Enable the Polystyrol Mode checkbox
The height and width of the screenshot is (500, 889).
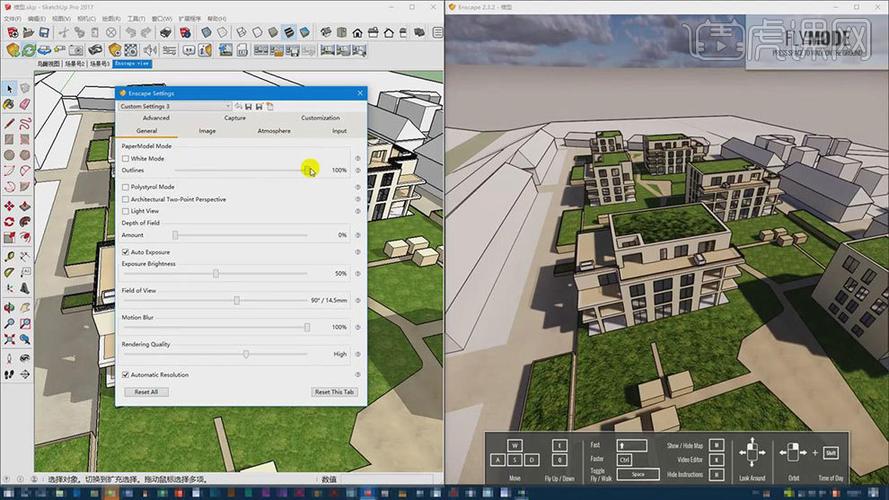point(125,187)
